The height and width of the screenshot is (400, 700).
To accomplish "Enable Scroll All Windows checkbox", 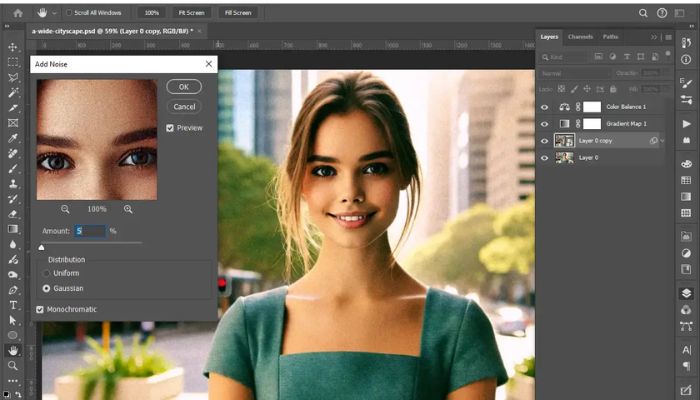I will tap(69, 13).
